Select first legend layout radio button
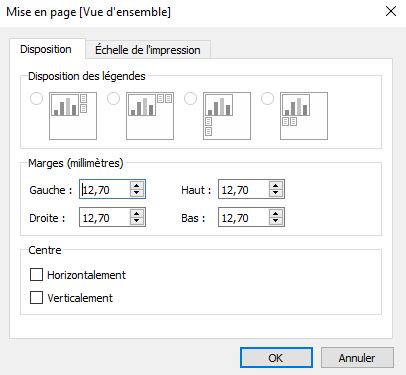406x375 pixels. [36, 99]
